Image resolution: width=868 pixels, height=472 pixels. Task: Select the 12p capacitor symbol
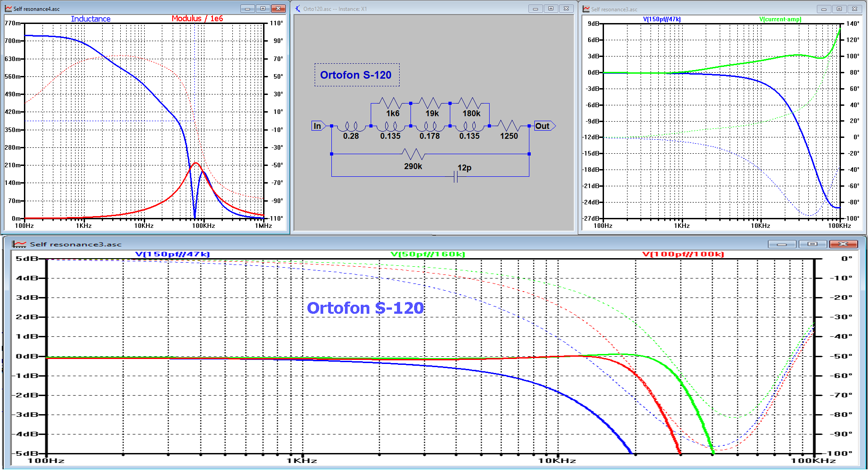point(456,176)
